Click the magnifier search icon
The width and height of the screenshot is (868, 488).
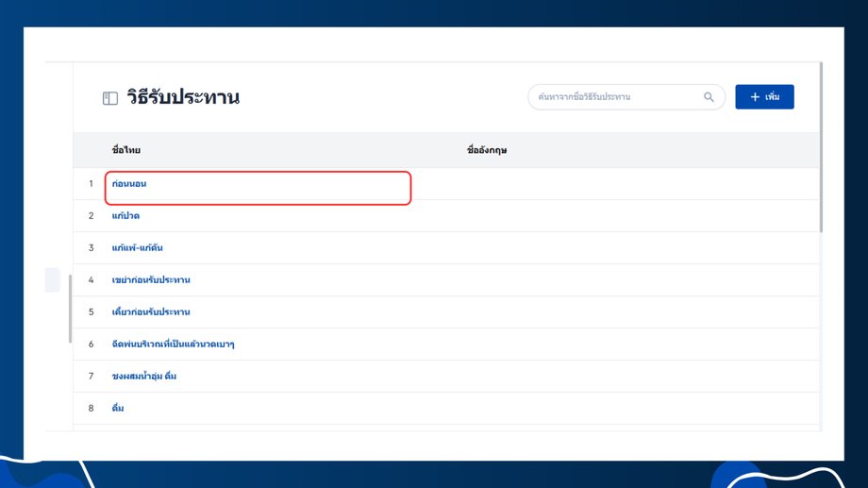point(709,97)
